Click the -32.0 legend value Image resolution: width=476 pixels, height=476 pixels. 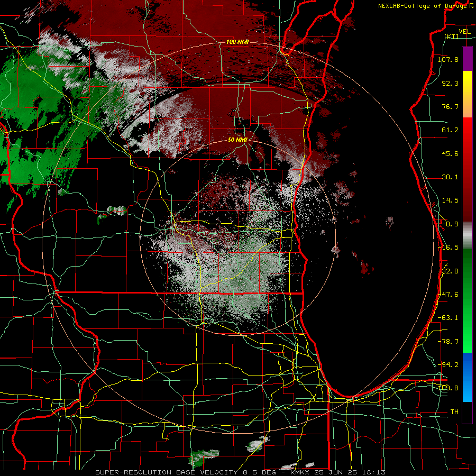click(x=448, y=271)
